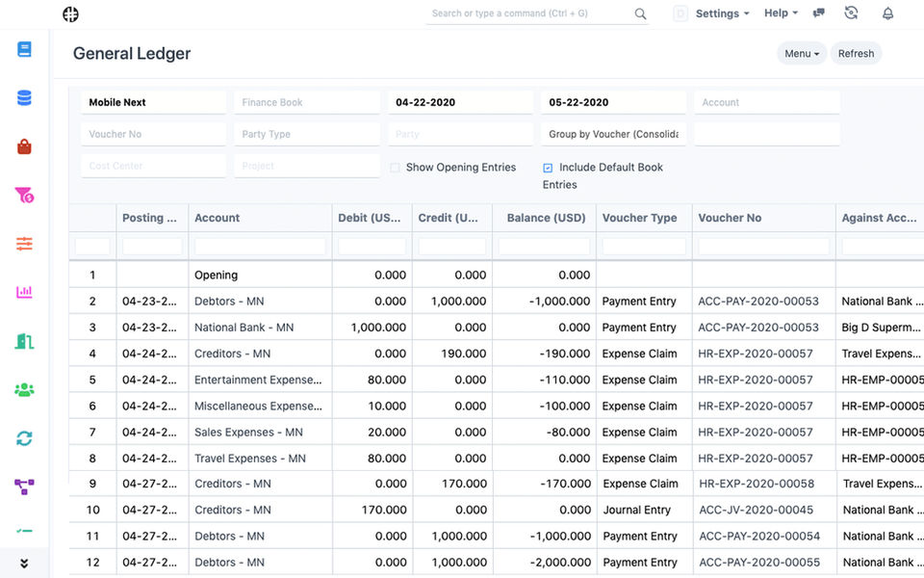The width and height of the screenshot is (924, 578).
Task: Uncheck Include Default Book Entries
Action: pos(549,168)
